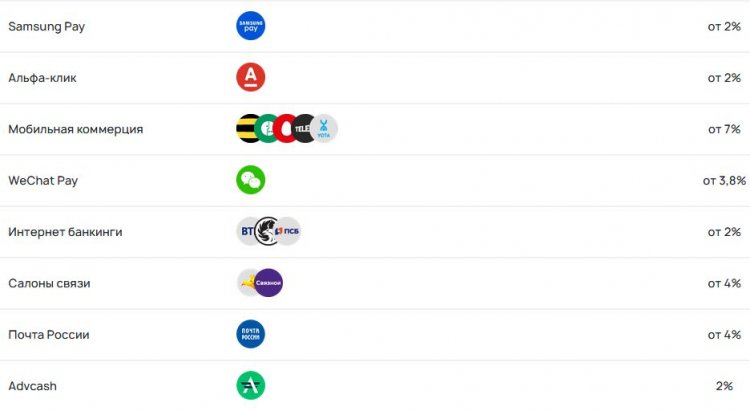Click the Samsung Pay blue logo

tap(251, 26)
